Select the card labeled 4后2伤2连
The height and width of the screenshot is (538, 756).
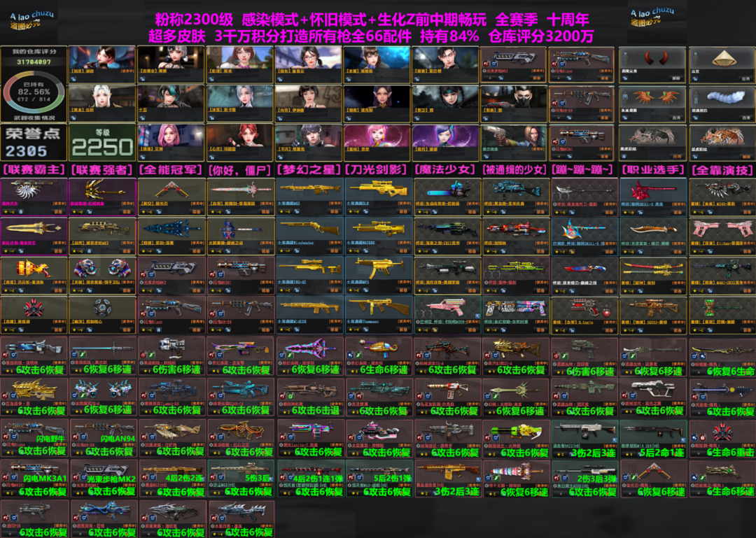[173, 479]
